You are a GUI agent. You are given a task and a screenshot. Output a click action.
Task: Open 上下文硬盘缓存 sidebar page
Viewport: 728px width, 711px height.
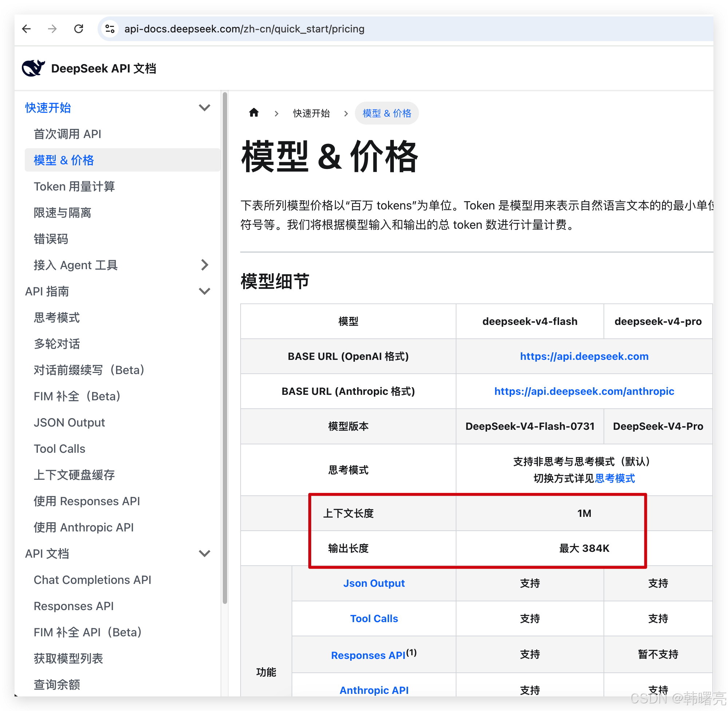(x=74, y=475)
